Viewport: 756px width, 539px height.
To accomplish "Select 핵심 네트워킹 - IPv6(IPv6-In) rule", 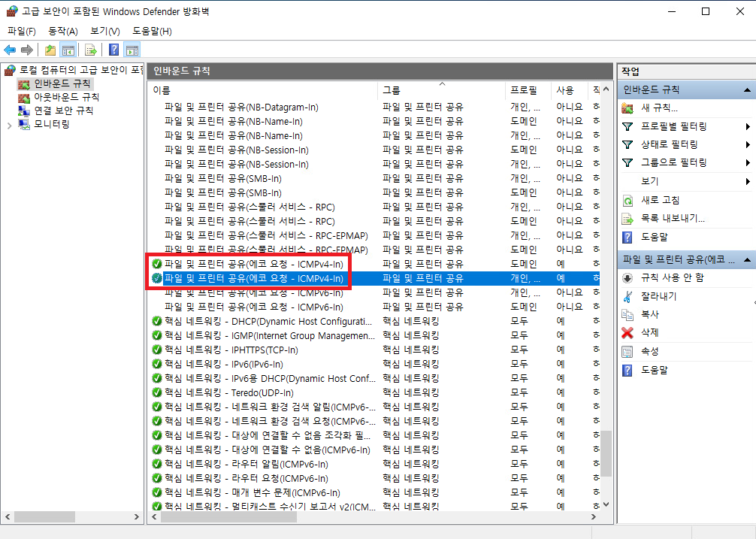I will 223,364.
